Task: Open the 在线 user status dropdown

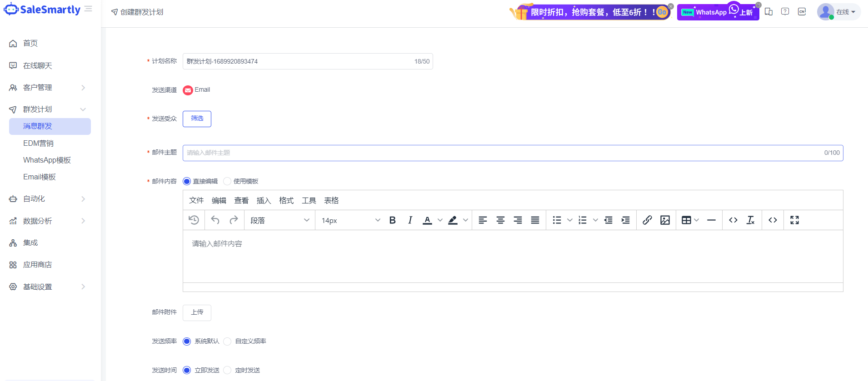Action: coord(838,12)
